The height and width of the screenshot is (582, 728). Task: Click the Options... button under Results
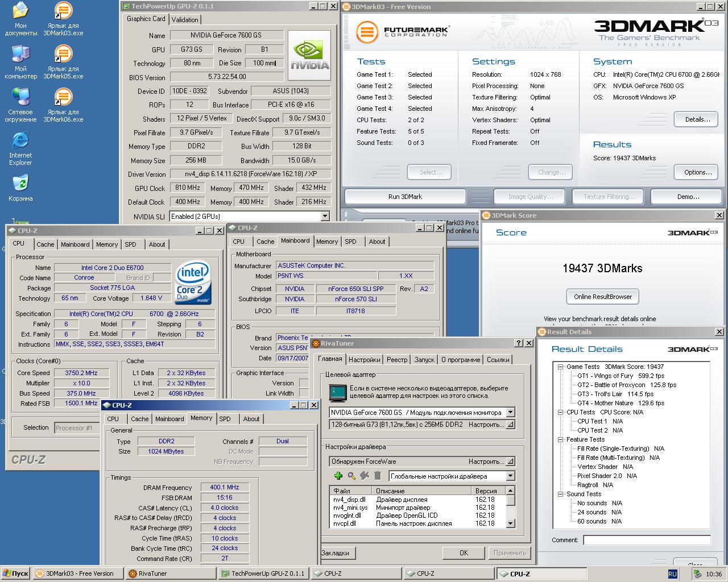coord(697,172)
